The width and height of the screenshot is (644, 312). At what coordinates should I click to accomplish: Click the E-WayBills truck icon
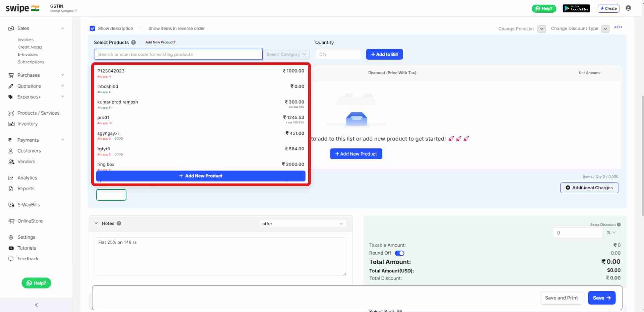pos(11,205)
